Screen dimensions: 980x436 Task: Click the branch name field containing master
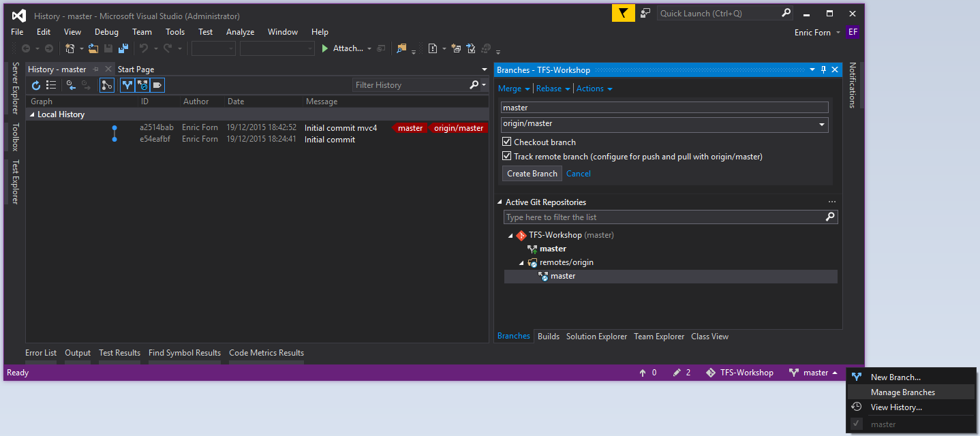pos(664,108)
